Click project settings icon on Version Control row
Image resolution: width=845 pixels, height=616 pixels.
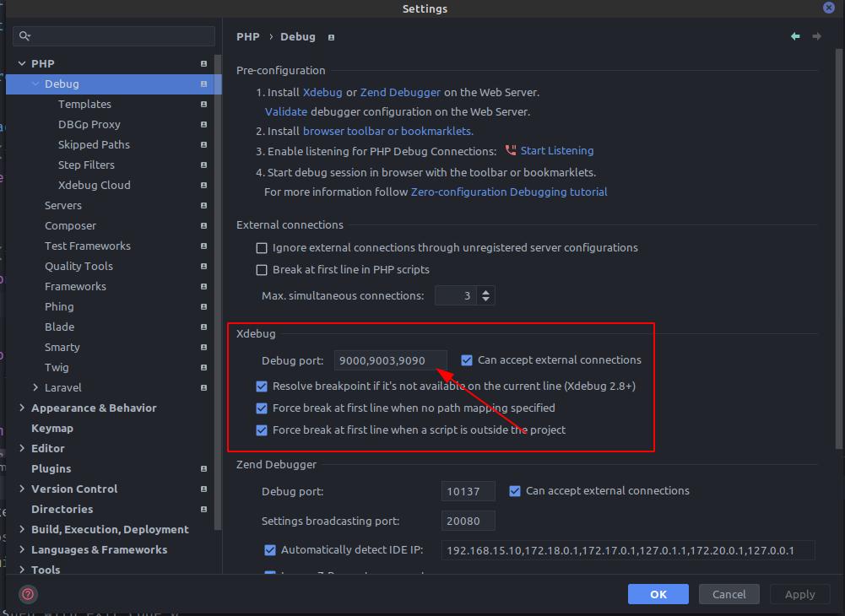tap(203, 489)
